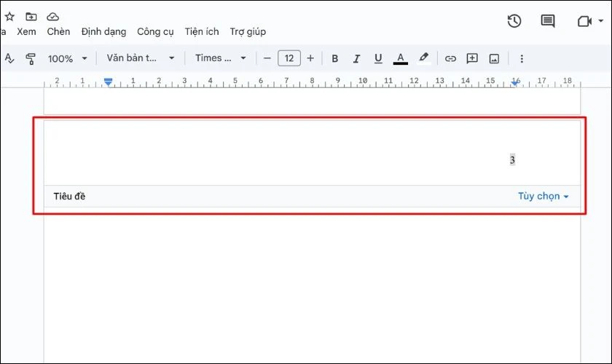Viewport: 612px width, 364px height.
Task: Insert a link with chain icon
Action: pyautogui.click(x=450, y=58)
